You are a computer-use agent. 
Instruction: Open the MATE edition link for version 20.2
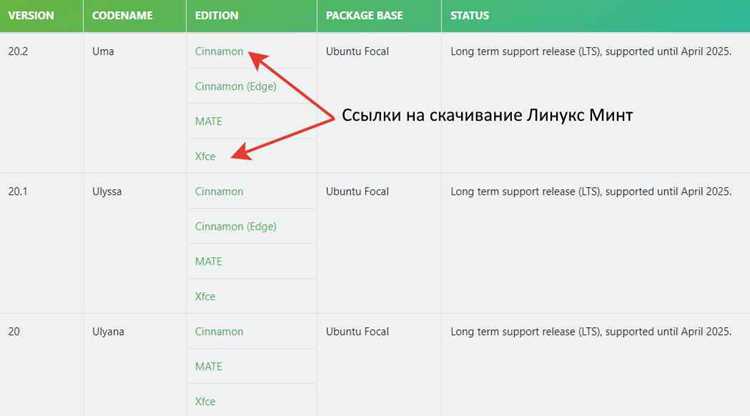coord(209,121)
